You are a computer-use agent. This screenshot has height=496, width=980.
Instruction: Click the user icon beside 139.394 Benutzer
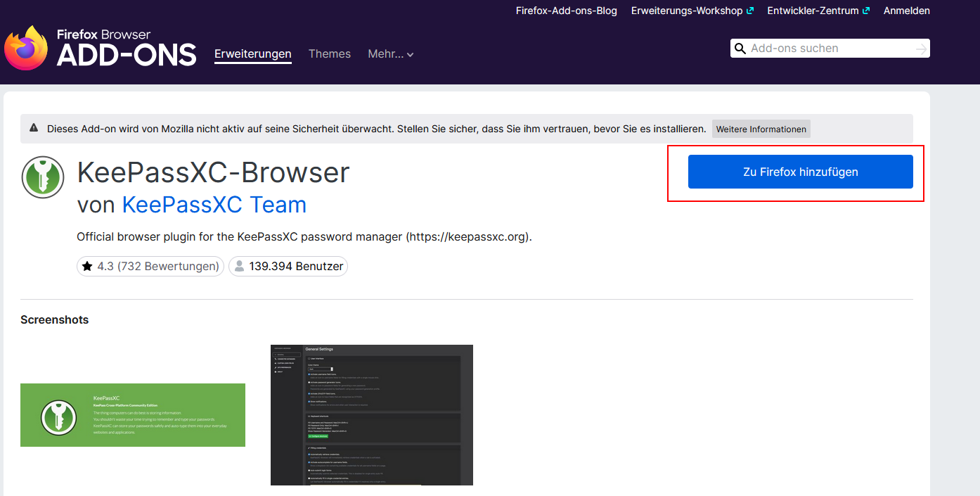coord(239,267)
